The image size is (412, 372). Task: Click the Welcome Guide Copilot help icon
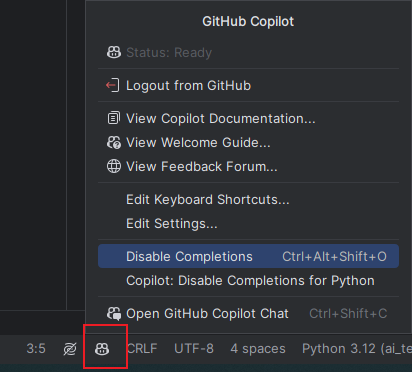tap(114, 142)
